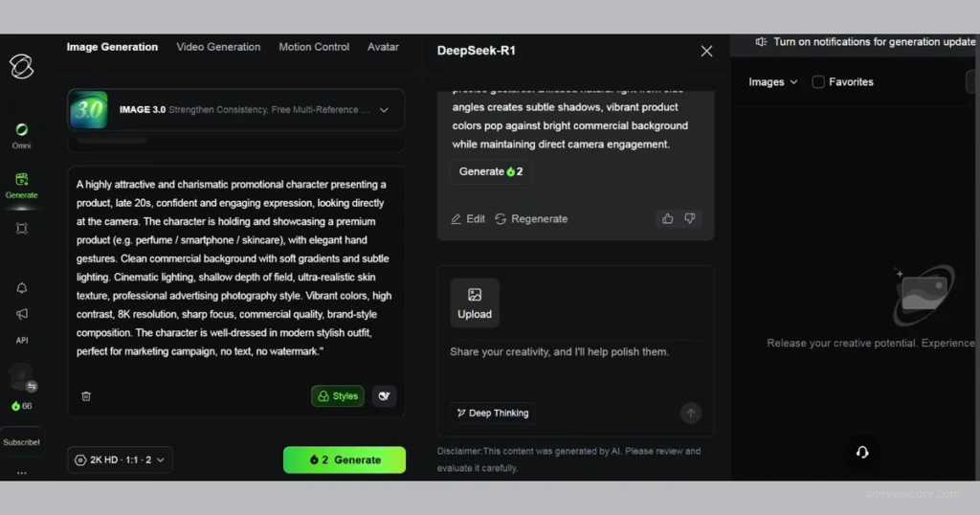Screen dimensions: 980x515
Task: Give thumbs up to DeepSeek response
Action: click(x=667, y=218)
